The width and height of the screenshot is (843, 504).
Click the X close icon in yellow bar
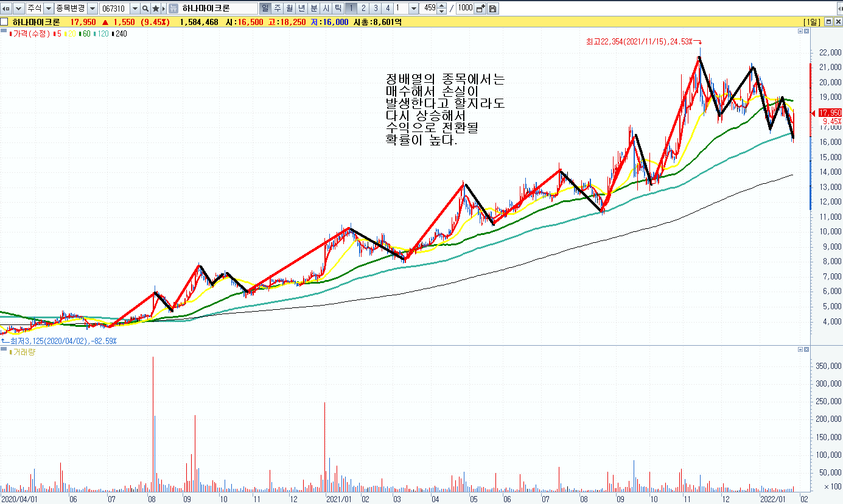click(x=838, y=22)
